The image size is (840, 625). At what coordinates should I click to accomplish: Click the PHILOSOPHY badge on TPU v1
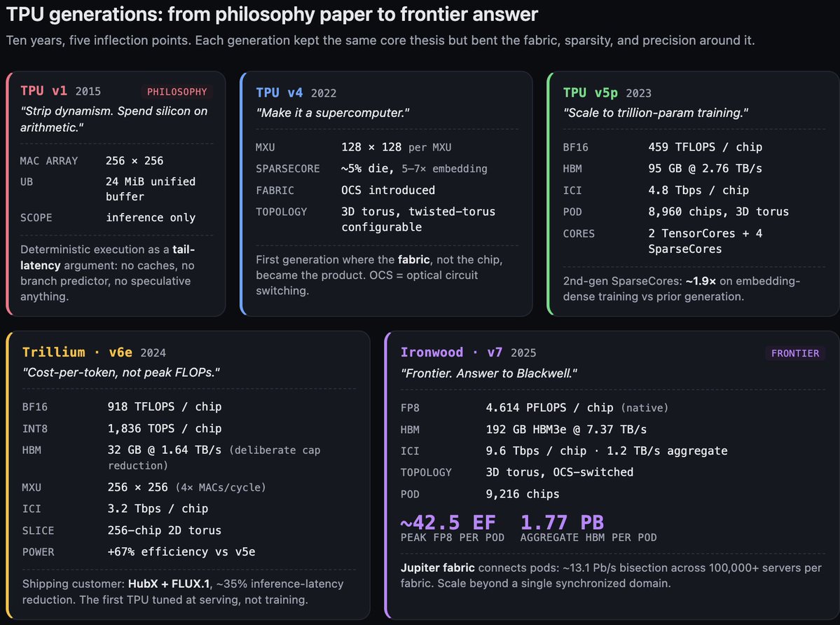[x=177, y=92]
